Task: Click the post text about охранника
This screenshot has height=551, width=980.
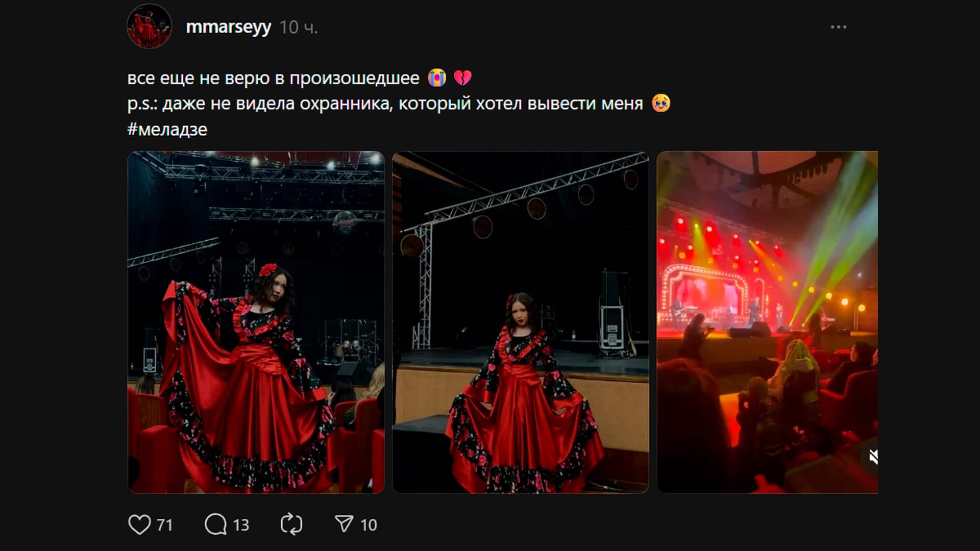Action: [x=385, y=104]
